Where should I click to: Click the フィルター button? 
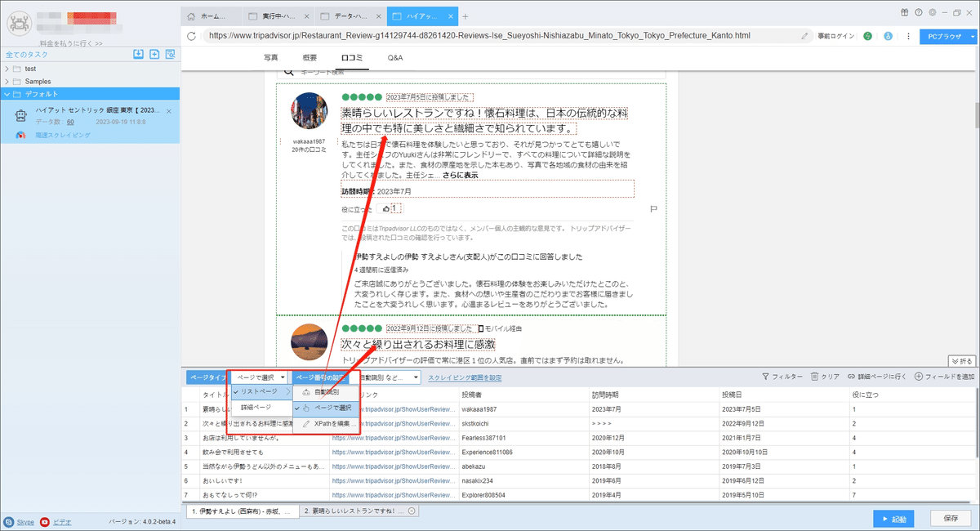click(782, 377)
